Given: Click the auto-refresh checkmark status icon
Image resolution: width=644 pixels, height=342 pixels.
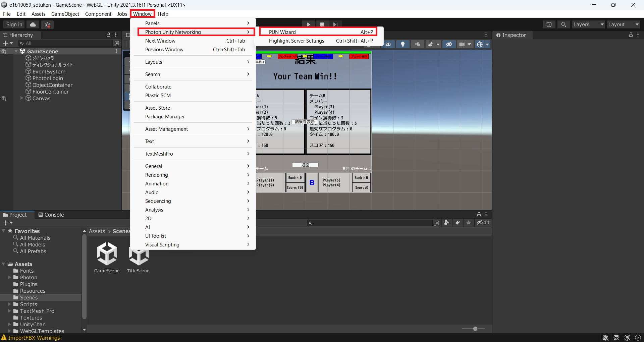Looking at the screenshot, I should 638,338.
